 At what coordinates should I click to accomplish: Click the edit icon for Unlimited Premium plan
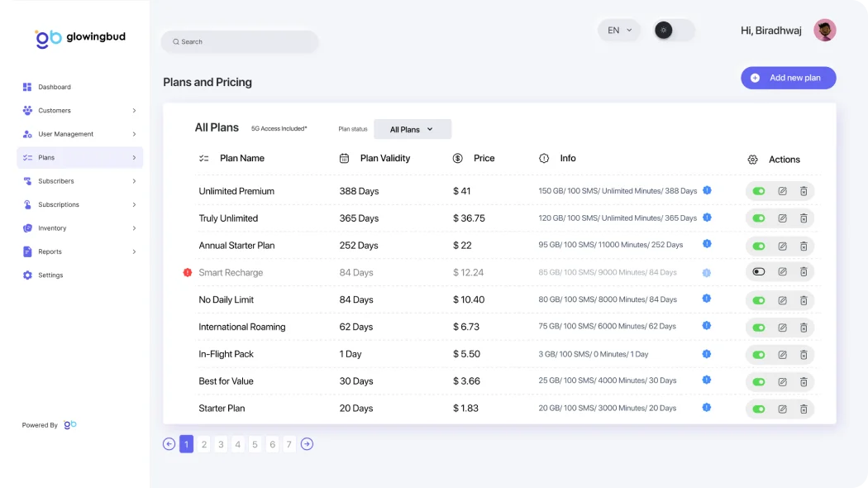(782, 191)
